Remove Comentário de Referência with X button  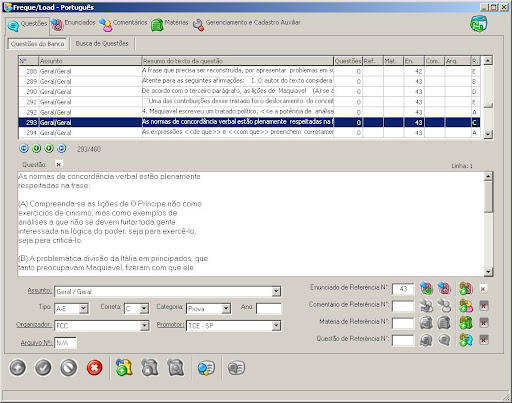click(484, 305)
